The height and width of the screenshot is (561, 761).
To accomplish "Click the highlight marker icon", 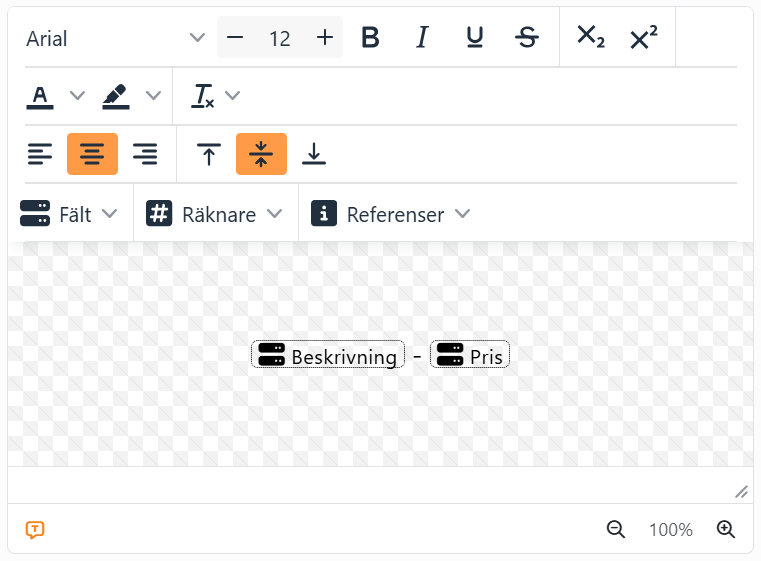I will coord(116,96).
